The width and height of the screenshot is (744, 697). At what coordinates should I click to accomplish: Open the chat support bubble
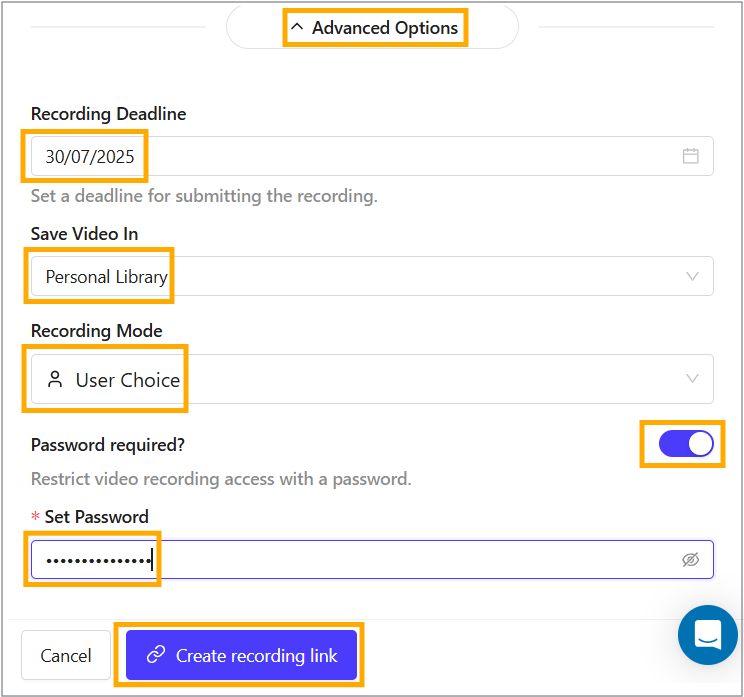[x=708, y=634]
